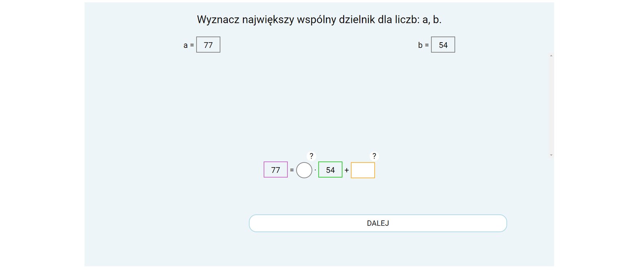
Task: Click the plus sign in the equation
Action: coord(347,170)
